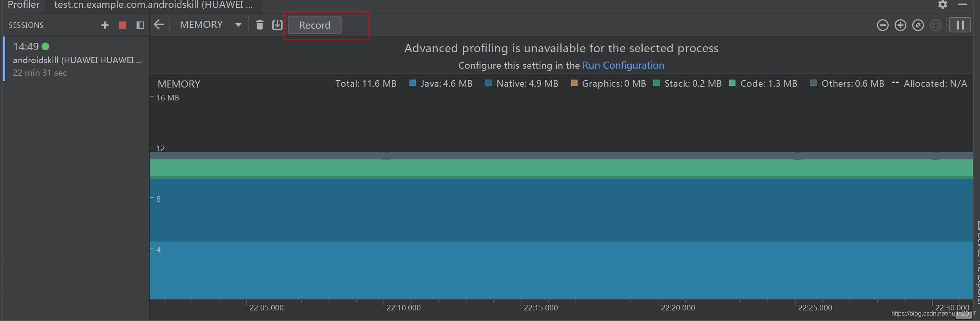Click the Others memory legend swatch

[x=813, y=83]
